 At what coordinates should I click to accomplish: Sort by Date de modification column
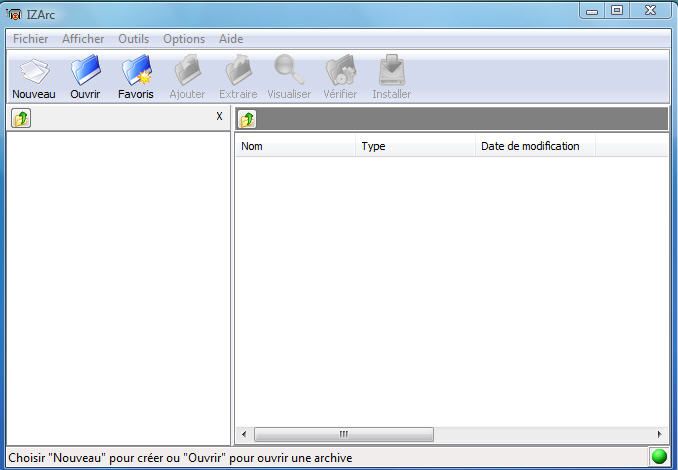pyautogui.click(x=535, y=146)
